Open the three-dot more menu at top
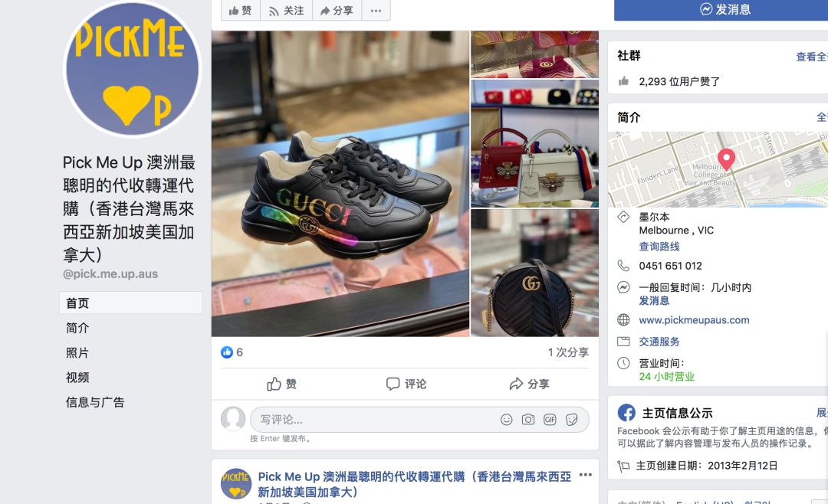Viewport: 828px width, 504px height. pos(376,11)
